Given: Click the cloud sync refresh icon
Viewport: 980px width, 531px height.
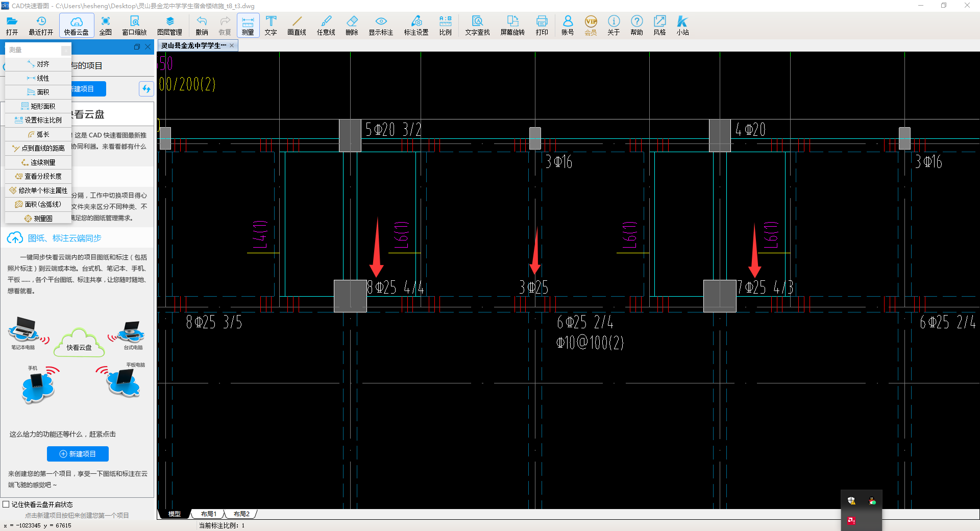Looking at the screenshot, I should pos(146,89).
